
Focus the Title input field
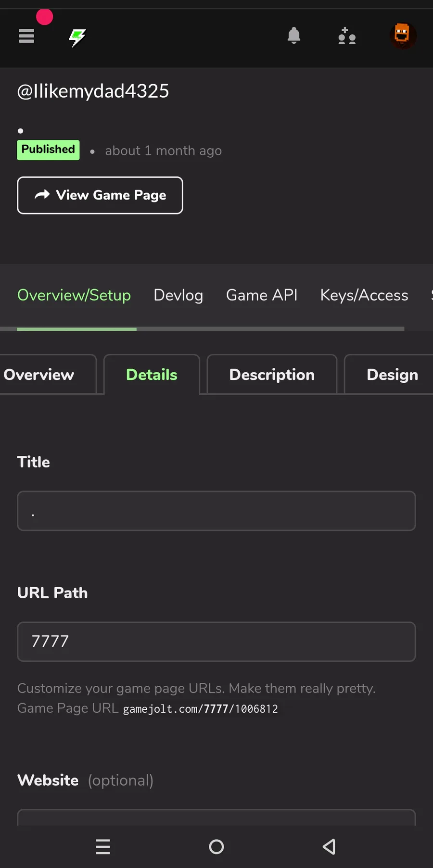click(216, 511)
